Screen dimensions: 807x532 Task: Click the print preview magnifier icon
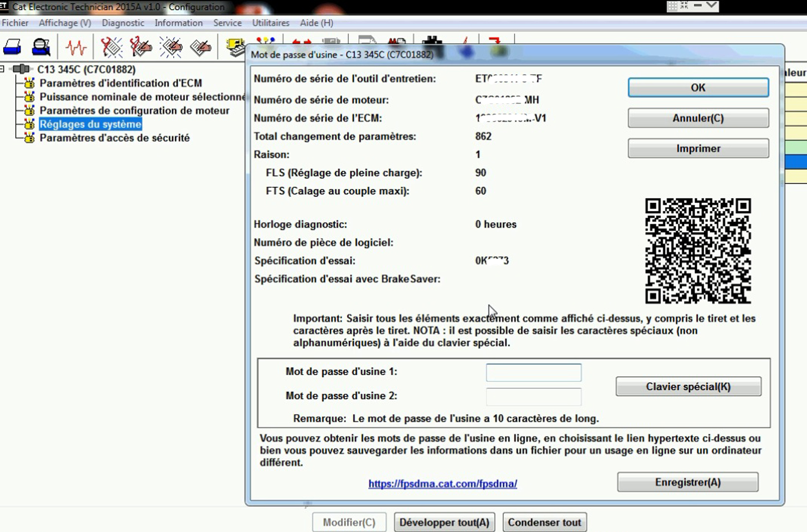coord(41,47)
